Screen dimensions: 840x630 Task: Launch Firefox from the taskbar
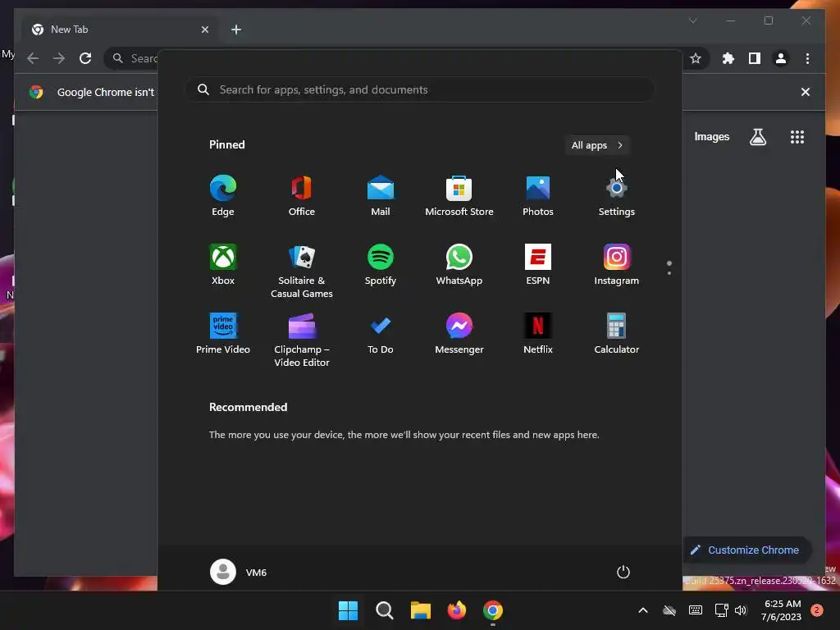[x=457, y=610]
